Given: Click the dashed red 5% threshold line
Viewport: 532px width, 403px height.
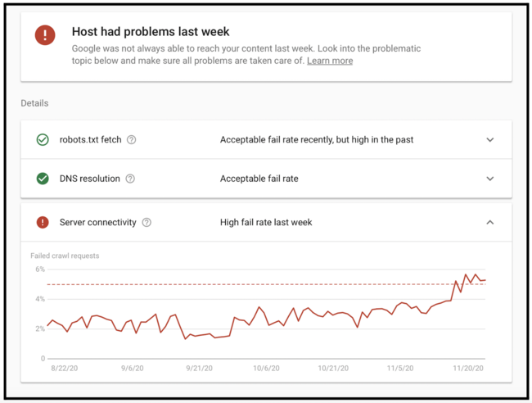Looking at the screenshot, I should pyautogui.click(x=246, y=284).
